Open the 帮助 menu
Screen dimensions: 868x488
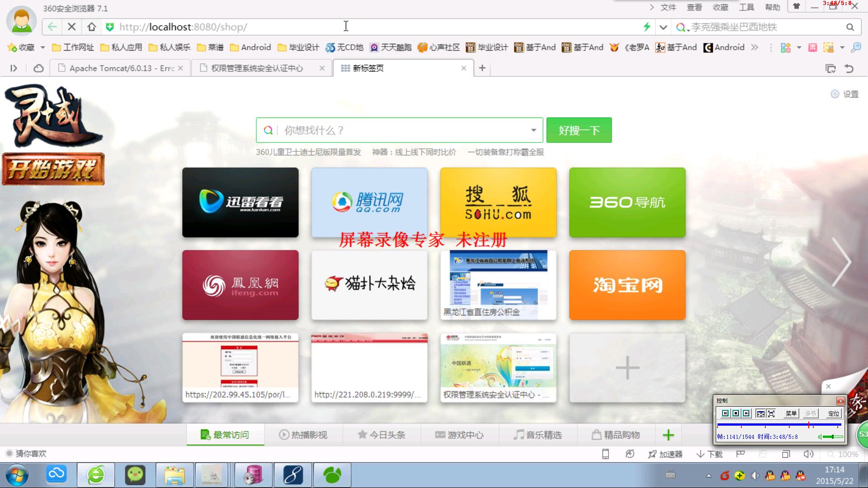[773, 7]
